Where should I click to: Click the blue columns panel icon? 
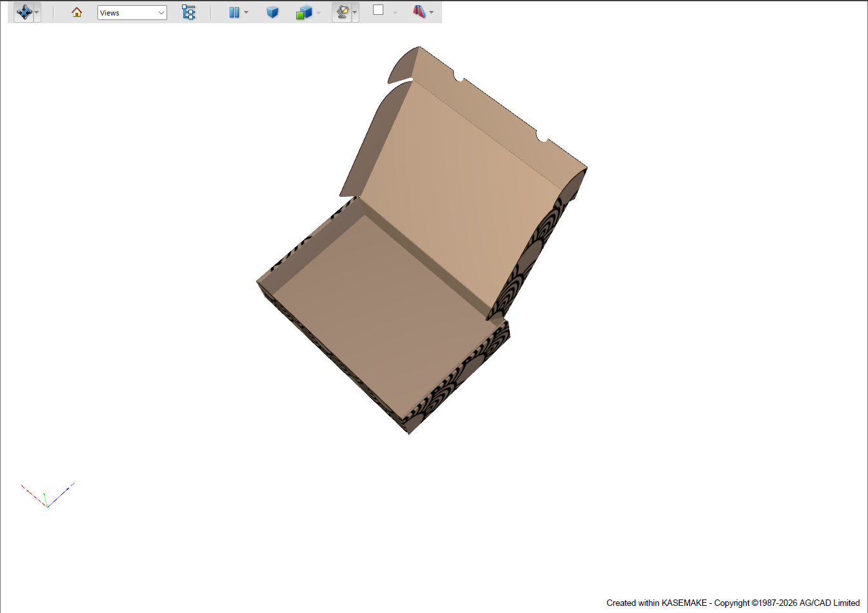click(x=234, y=12)
